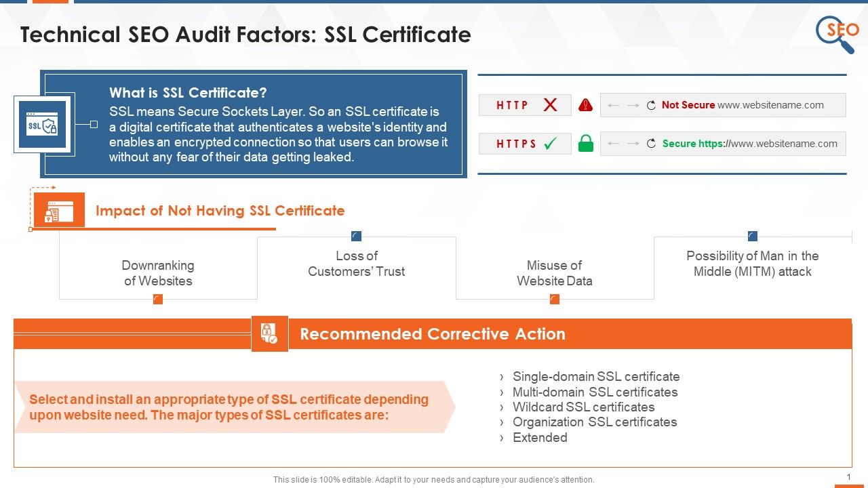Click orange marker below Misuse of Website Data
The image size is (868, 488).
(x=555, y=299)
